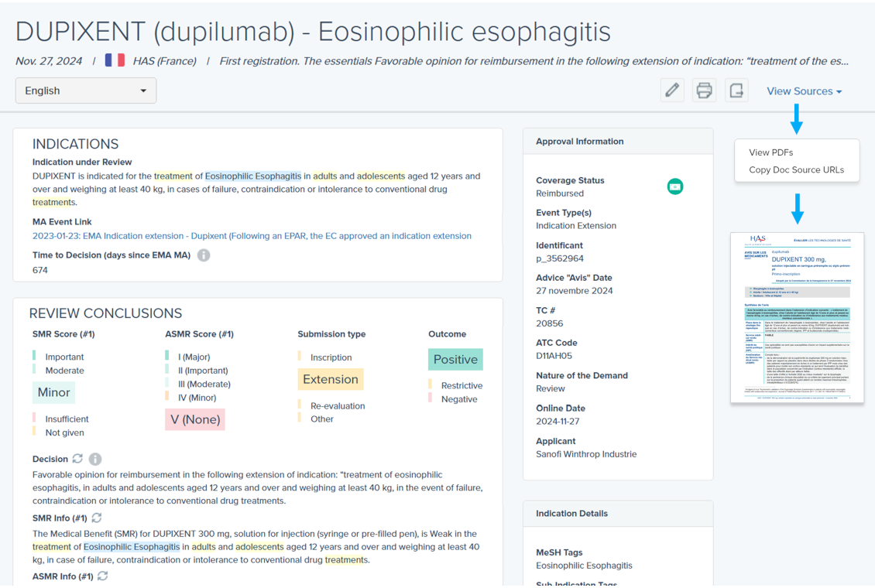Screen dimensions: 875x588
Task: Click the III (Moderate) ASMR score
Action: point(204,384)
